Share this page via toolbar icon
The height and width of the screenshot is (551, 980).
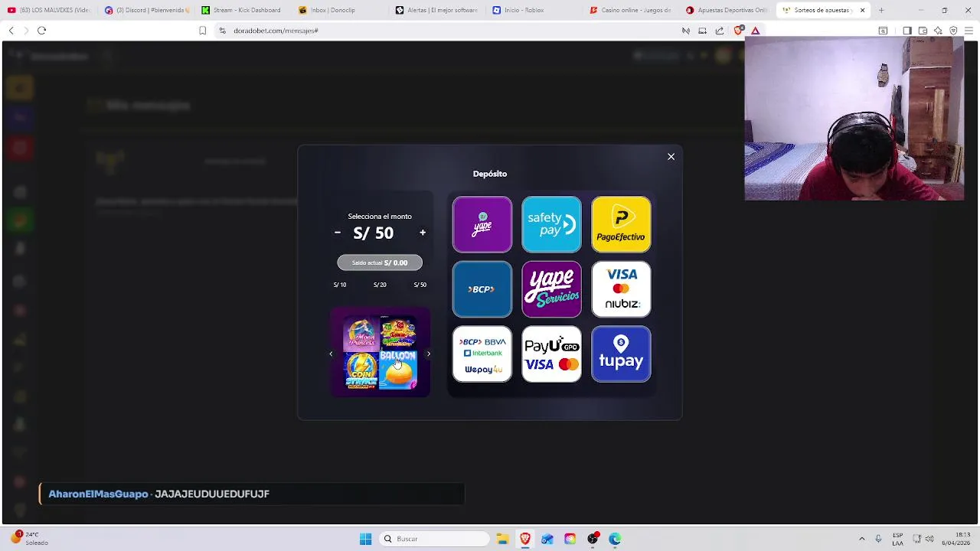point(720,31)
